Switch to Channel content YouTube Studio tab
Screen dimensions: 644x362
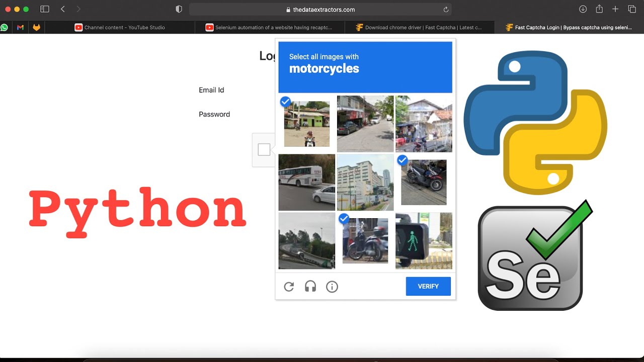click(x=120, y=28)
